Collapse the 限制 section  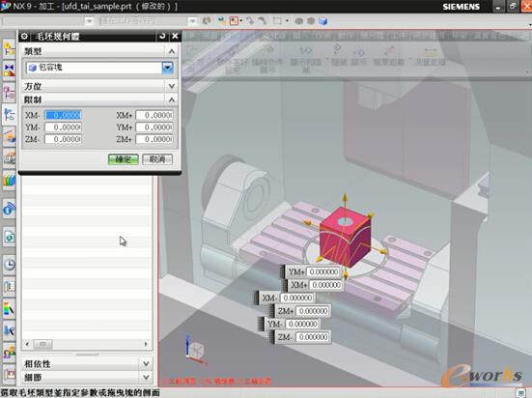(x=171, y=99)
